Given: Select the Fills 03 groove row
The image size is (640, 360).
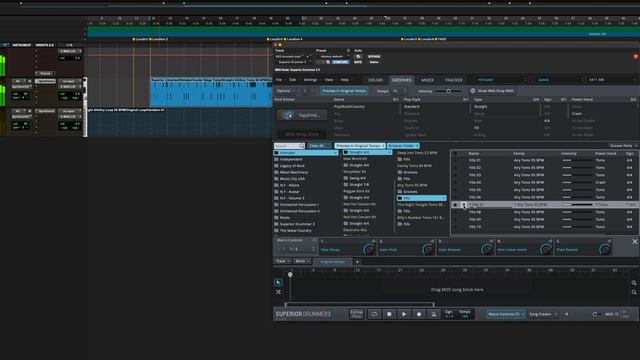Looking at the screenshot, I should pyautogui.click(x=544, y=175).
